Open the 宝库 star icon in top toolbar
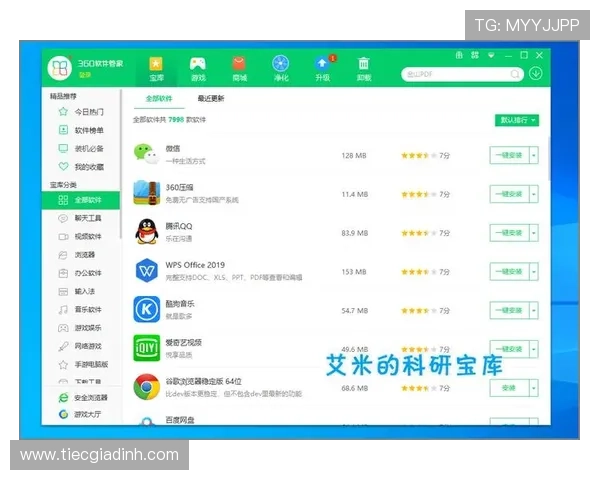Viewport: 600px width, 480px height. coord(156,64)
